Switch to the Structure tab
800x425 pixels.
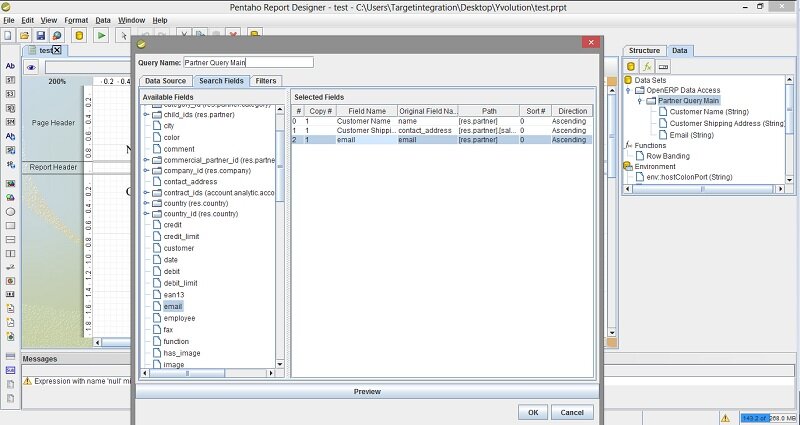pos(644,51)
